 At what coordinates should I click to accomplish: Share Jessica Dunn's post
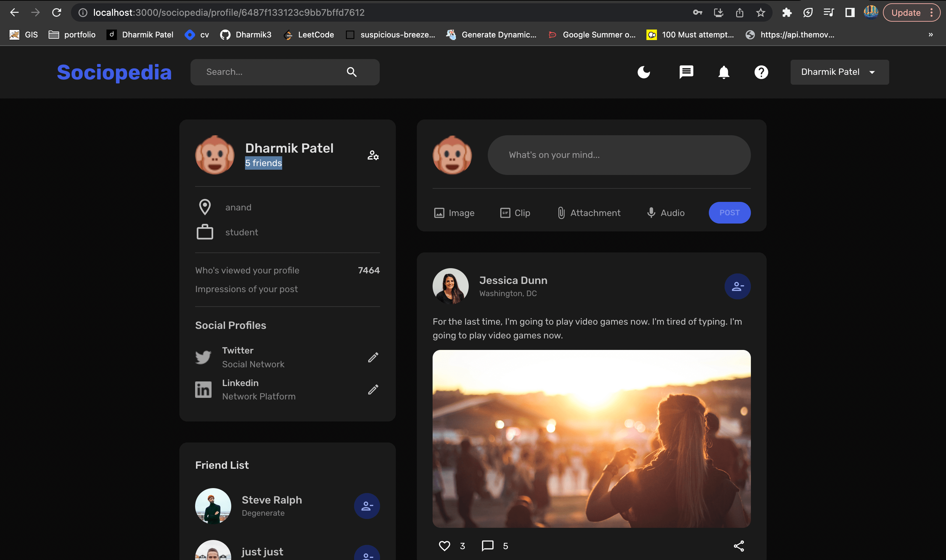coord(739,546)
